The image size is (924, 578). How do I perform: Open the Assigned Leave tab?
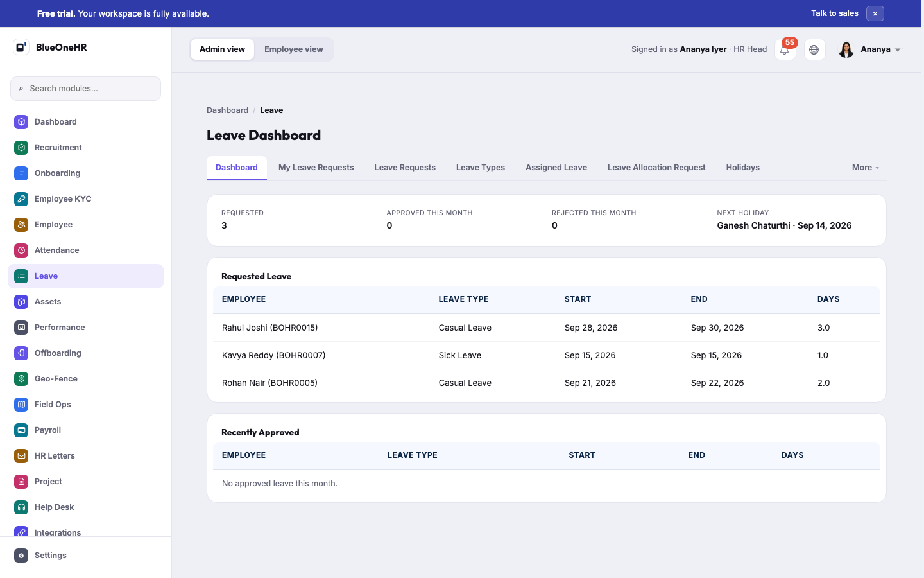[556, 168]
